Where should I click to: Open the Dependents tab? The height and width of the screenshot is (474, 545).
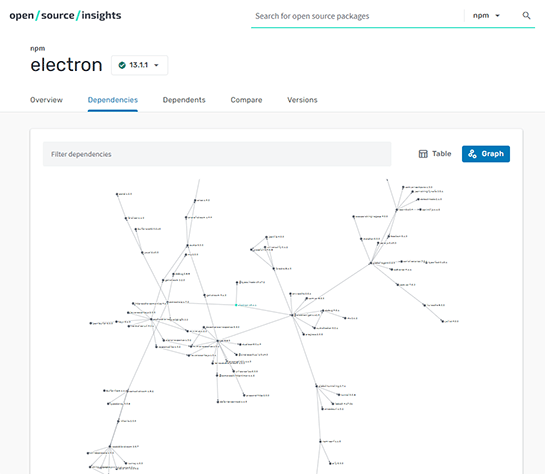click(184, 100)
